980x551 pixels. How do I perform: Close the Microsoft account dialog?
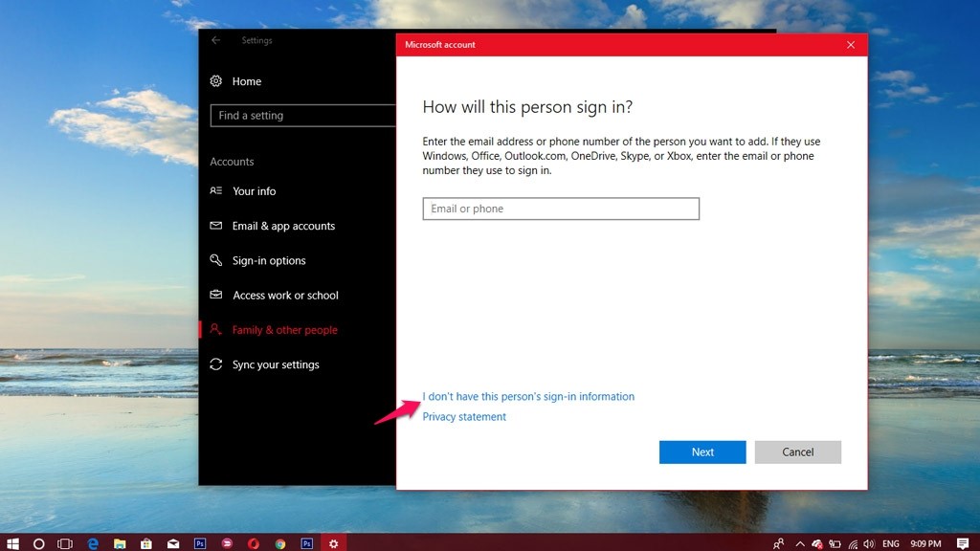[x=851, y=45]
